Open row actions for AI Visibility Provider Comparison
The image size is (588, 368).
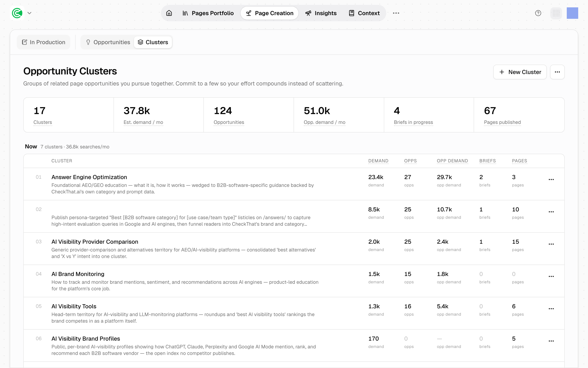pos(551,244)
